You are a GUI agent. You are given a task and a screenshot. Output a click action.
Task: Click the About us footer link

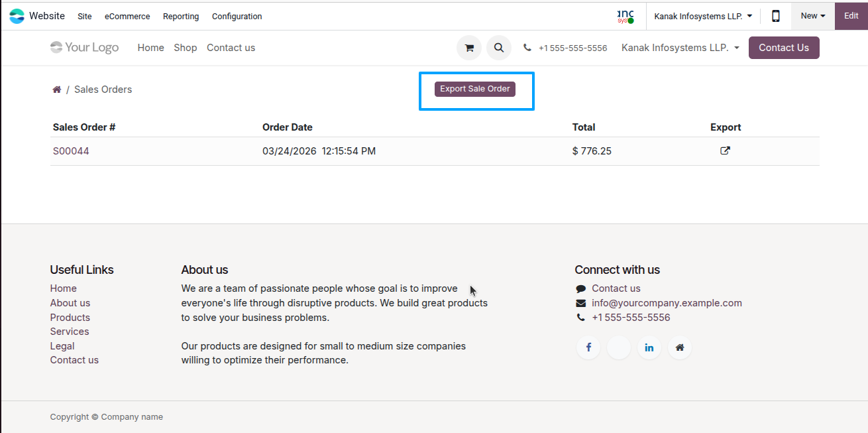pos(70,303)
